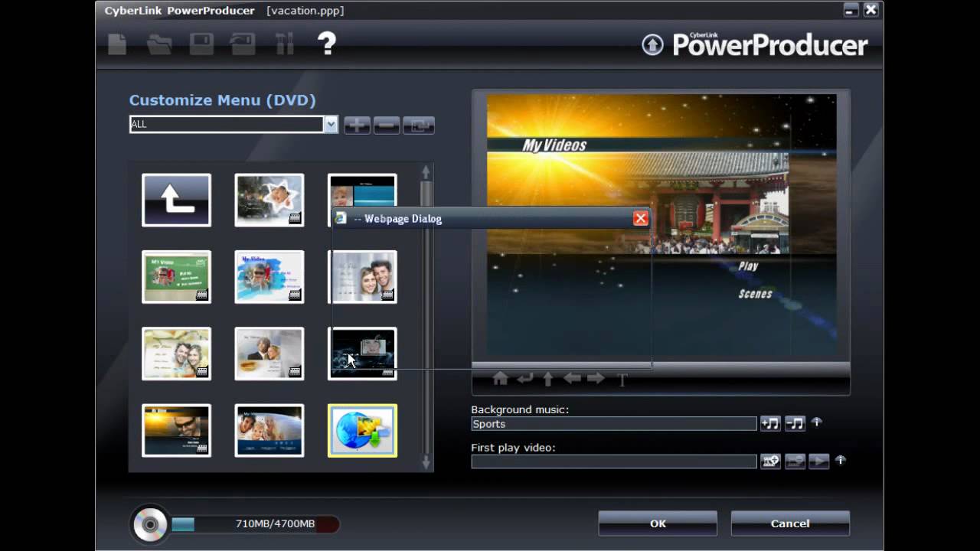Click the plus button next to category dropdown

coord(357,126)
